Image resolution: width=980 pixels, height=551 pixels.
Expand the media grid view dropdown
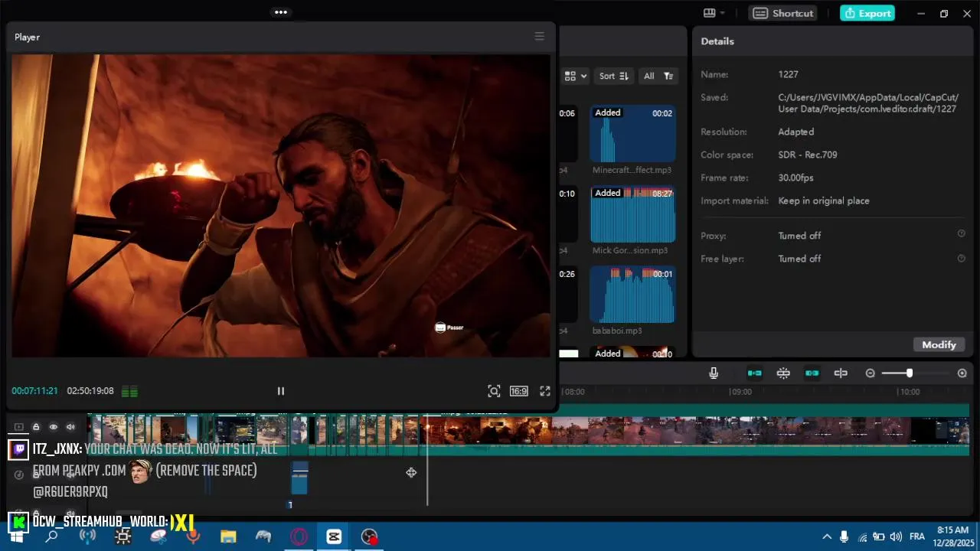point(576,76)
